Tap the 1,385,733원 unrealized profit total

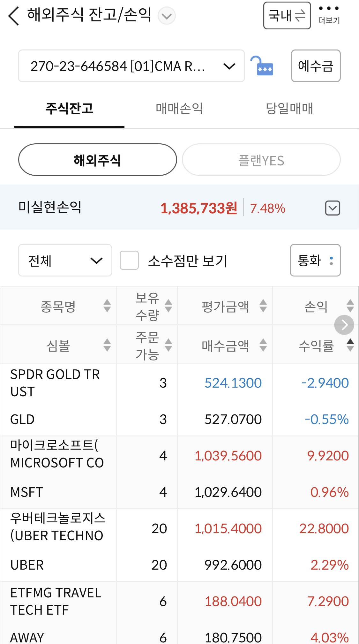(x=198, y=208)
